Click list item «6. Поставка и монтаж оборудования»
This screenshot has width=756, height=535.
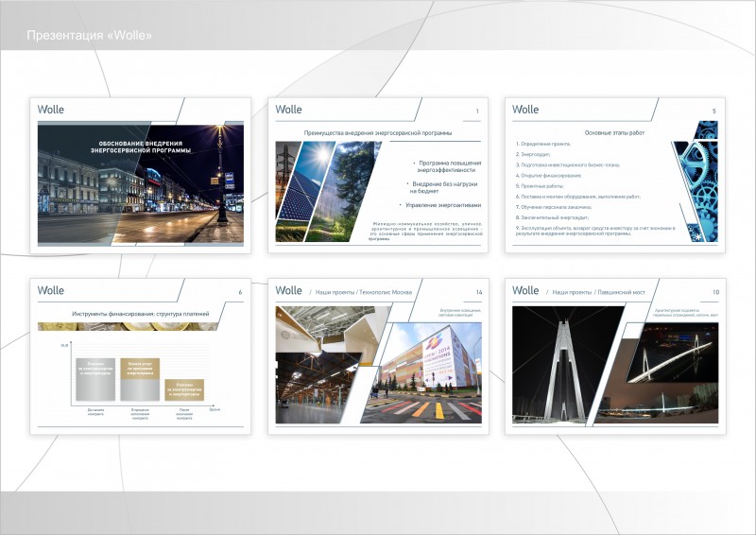578,197
